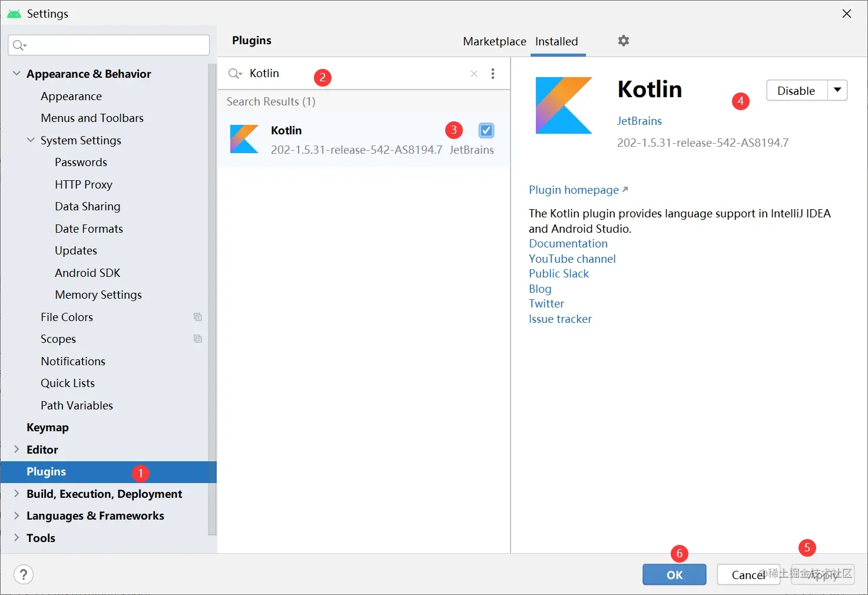This screenshot has height=595, width=868.
Task: Click the Search Results (1) header
Action: coord(271,101)
